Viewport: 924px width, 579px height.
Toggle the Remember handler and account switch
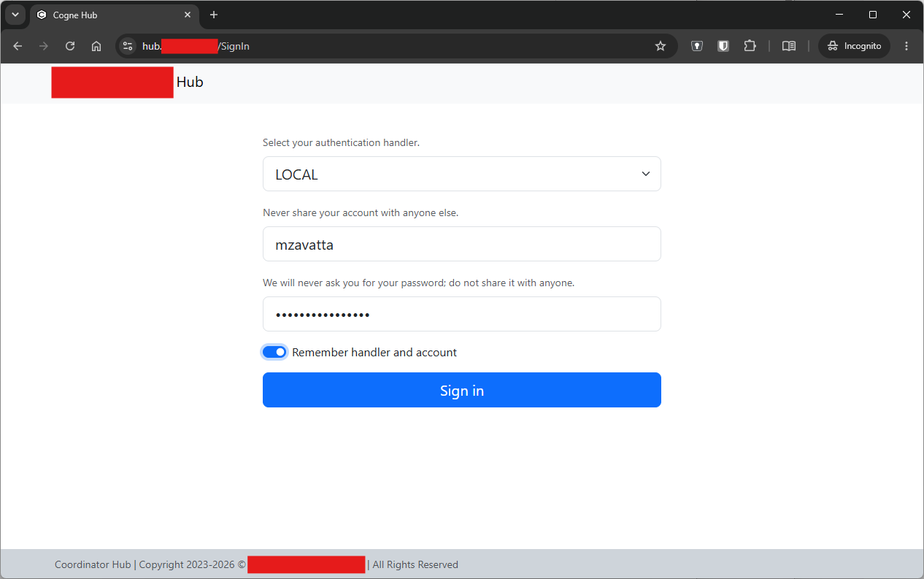click(274, 352)
